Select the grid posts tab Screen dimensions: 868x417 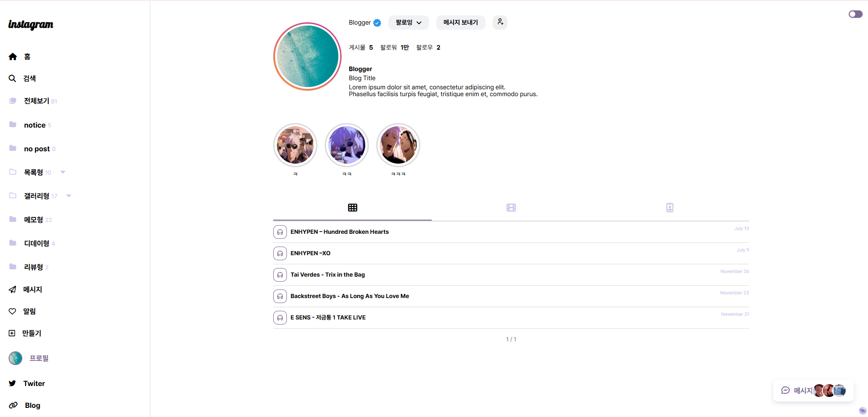click(x=352, y=208)
